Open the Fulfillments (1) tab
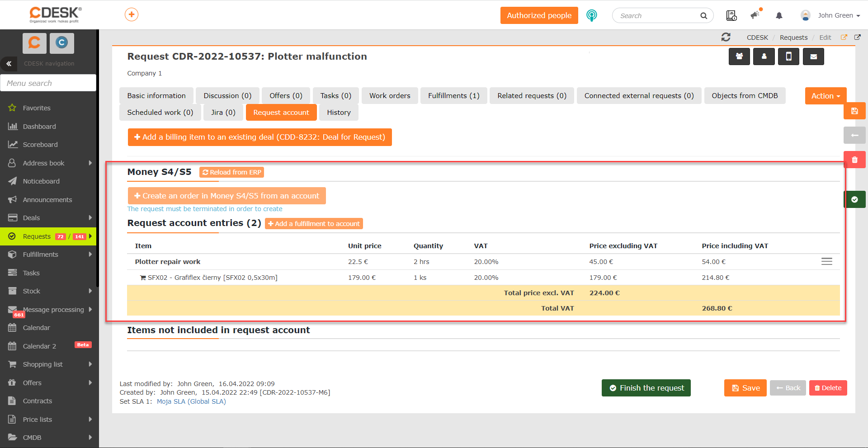This screenshot has width=868, height=448. [454, 96]
